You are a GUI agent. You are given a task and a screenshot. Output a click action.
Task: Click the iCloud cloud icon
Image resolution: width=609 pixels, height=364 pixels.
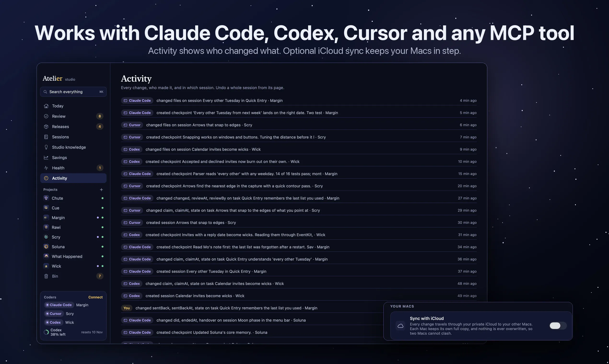pyautogui.click(x=400, y=326)
